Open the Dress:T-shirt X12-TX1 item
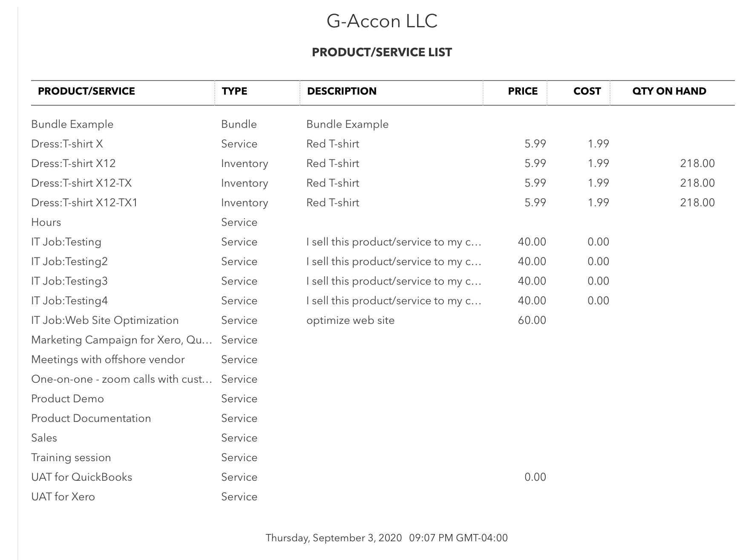The image size is (737, 560). click(84, 203)
